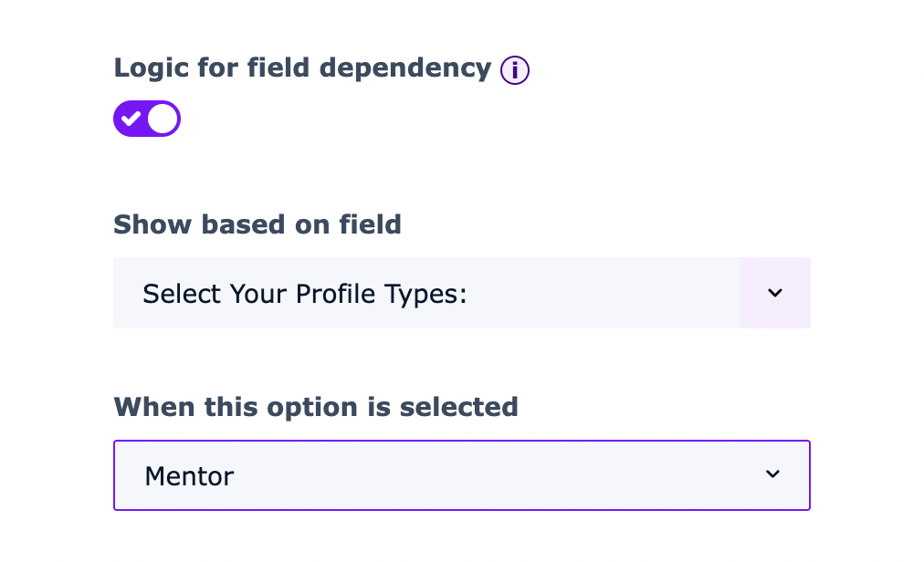Image resolution: width=924 pixels, height=562 pixels.
Task: Click the info icon beside Logic for field dependency
Action: tap(515, 70)
